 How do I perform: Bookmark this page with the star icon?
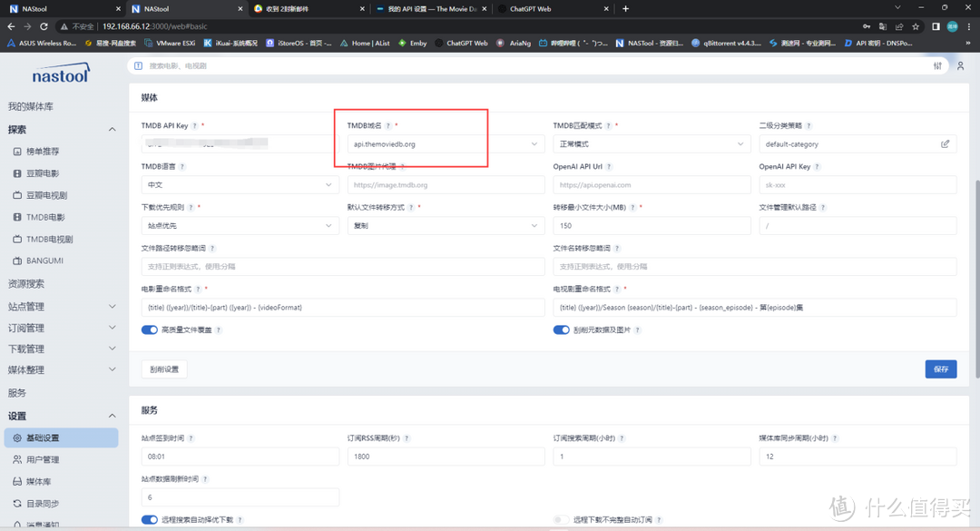(x=916, y=26)
